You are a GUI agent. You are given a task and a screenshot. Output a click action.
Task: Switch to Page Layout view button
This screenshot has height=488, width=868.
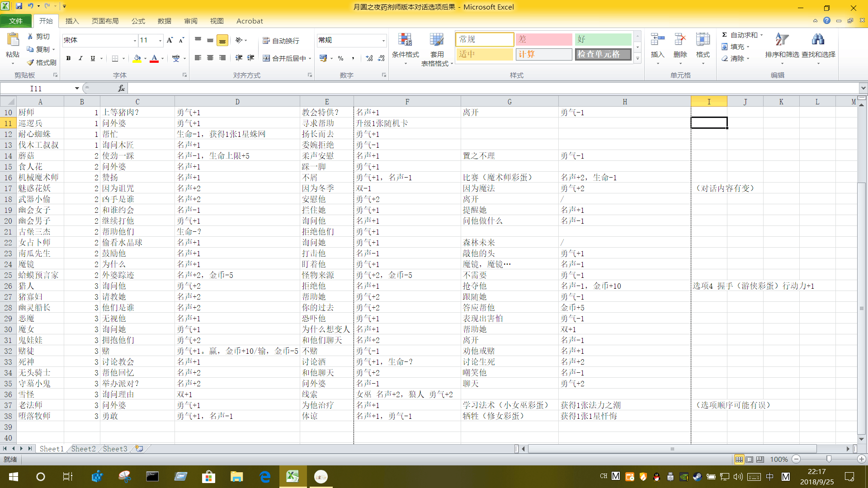750,459
